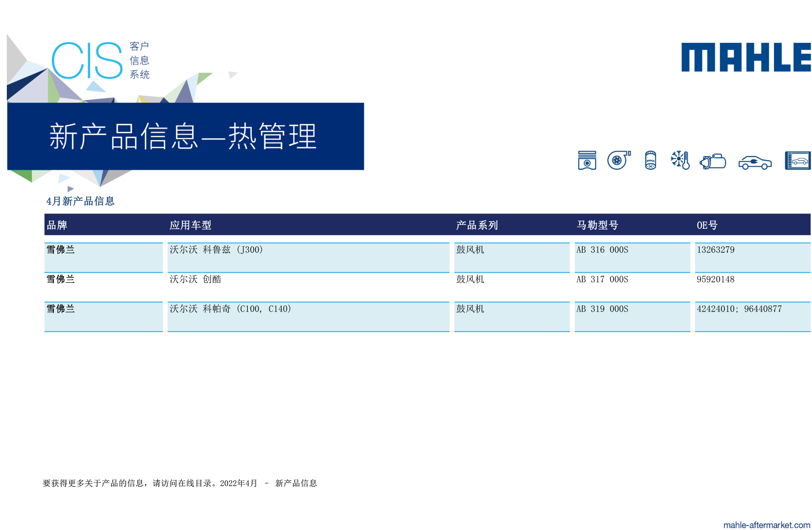Click 雪佛兰 brand in AB 316 row

60,250
